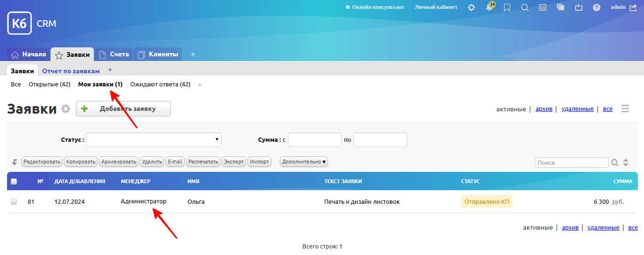Click the help question mark icon
Viewport: 644px width, 255px height.
click(596, 8)
